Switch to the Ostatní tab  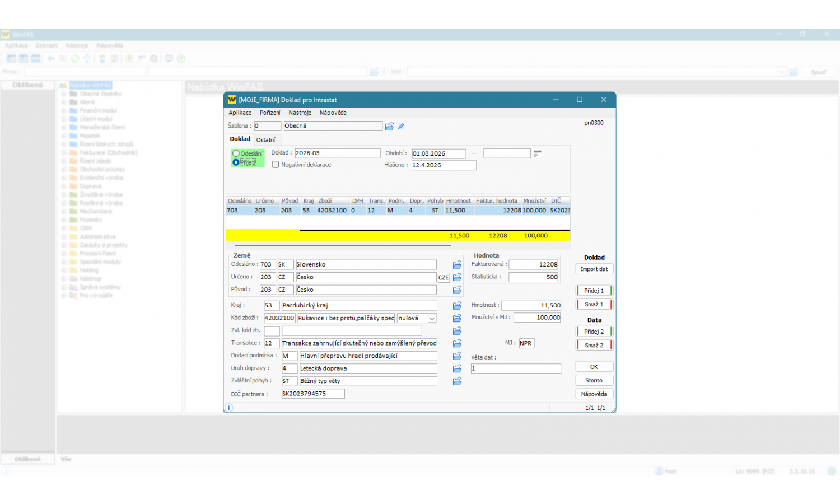tap(265, 140)
